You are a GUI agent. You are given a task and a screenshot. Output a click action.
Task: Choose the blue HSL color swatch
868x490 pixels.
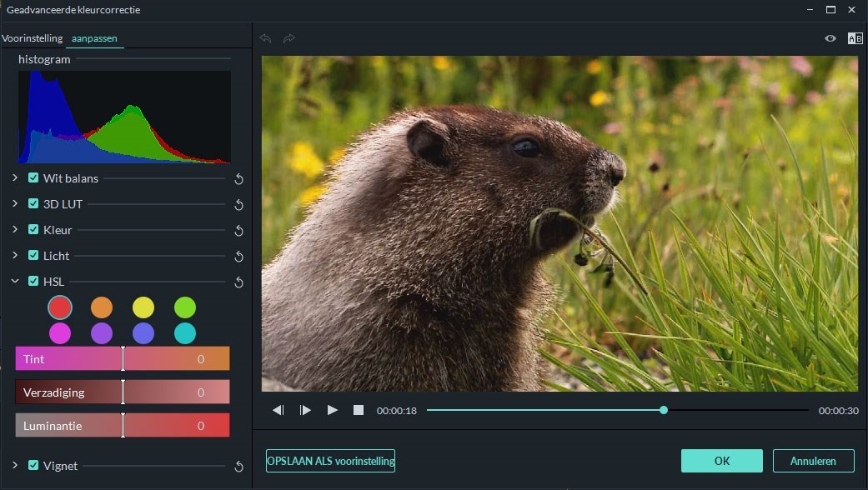coord(143,333)
